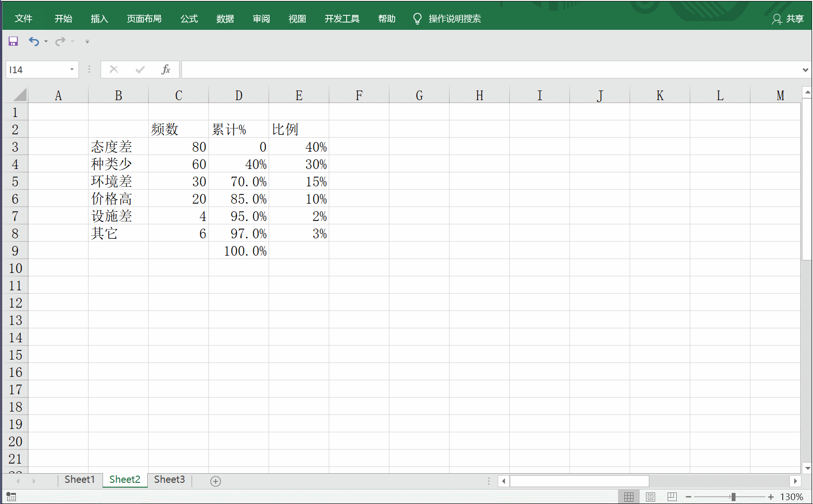Open the undo history dropdown arrow
813x504 pixels.
[x=46, y=41]
